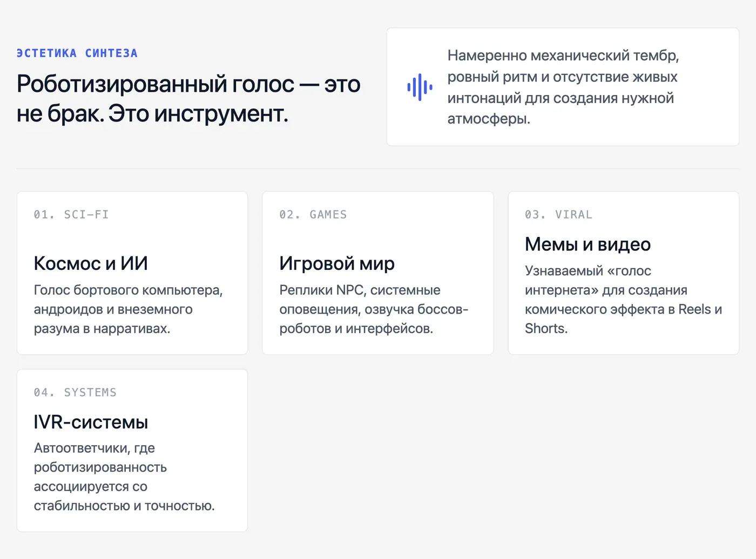The width and height of the screenshot is (756, 559).
Task: Click the heading 'Роботизированный голос — это не брак'
Action: pos(188,99)
